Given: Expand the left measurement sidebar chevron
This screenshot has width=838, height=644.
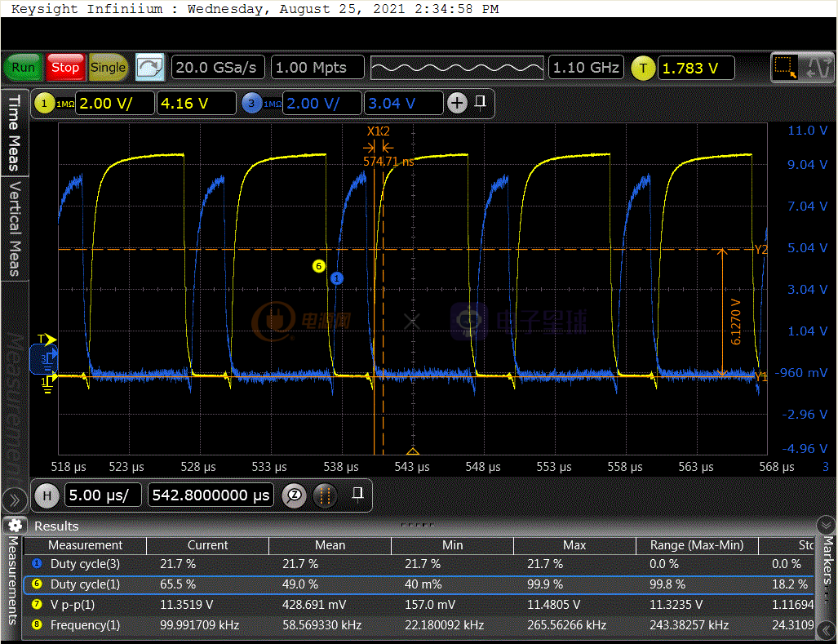Looking at the screenshot, I should pyautogui.click(x=14, y=499).
